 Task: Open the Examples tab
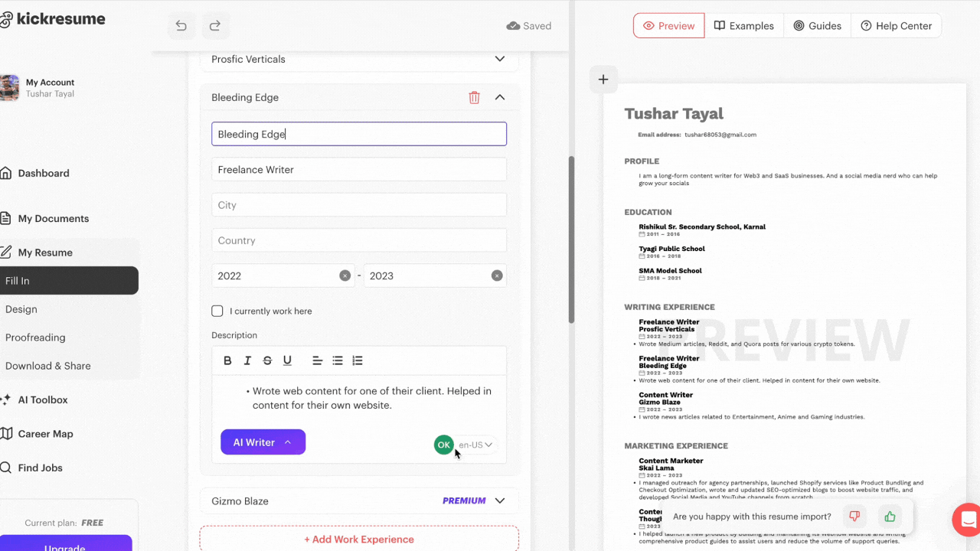(744, 25)
